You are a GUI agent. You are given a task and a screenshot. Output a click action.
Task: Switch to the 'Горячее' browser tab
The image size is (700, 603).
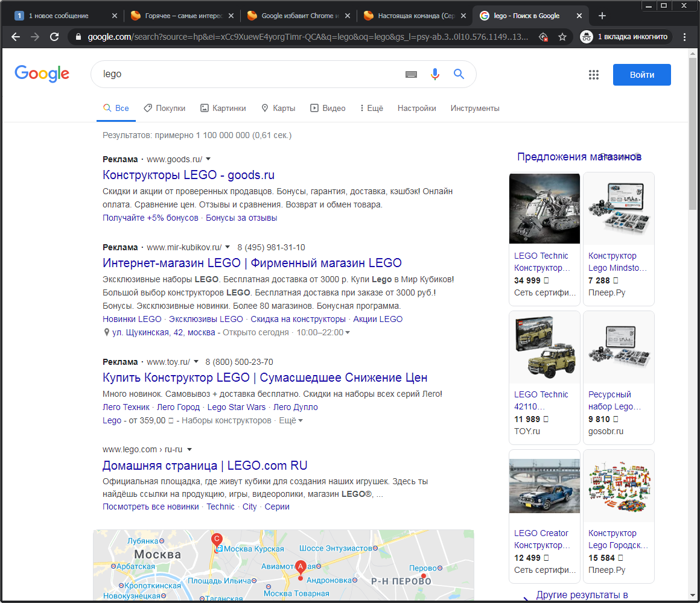pyautogui.click(x=181, y=16)
